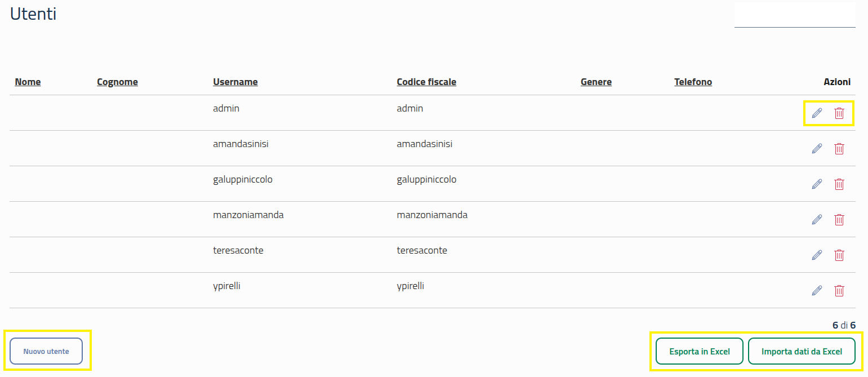Sort table by Telefono header
Viewport: 868px width, 377px height.
[693, 82]
